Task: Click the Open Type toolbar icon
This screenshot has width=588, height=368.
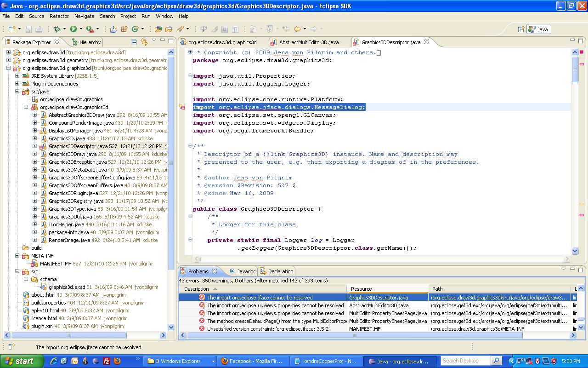Action: point(158,29)
